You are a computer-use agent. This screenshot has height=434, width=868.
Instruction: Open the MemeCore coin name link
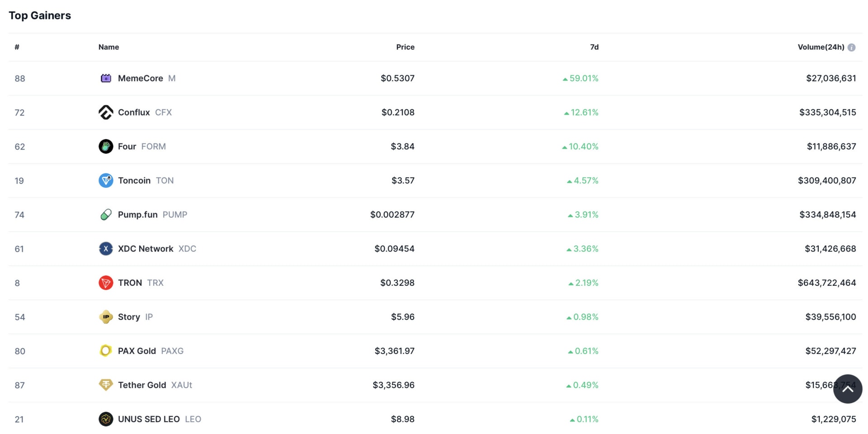pyautogui.click(x=140, y=78)
